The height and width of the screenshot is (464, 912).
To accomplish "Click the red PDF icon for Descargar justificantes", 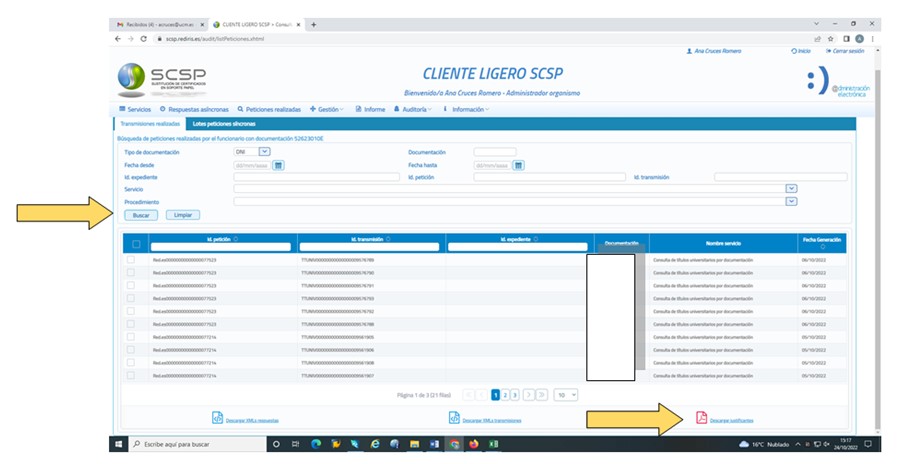I will pos(701,417).
